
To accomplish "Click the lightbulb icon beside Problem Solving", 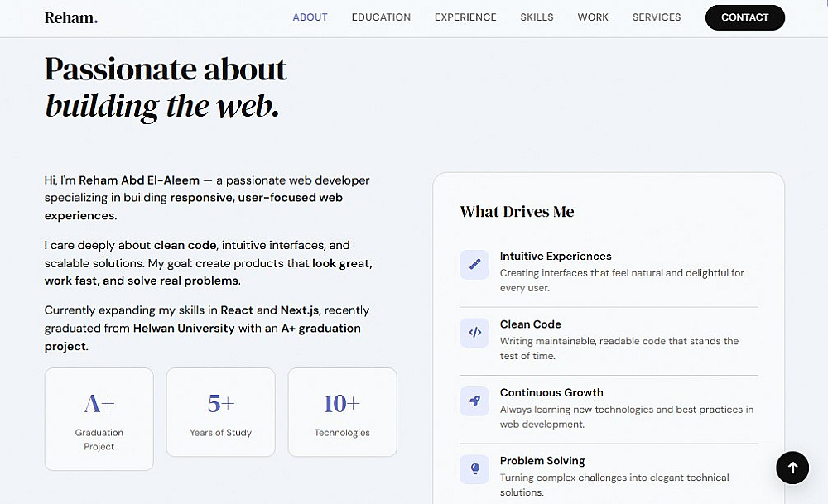I will (x=474, y=469).
